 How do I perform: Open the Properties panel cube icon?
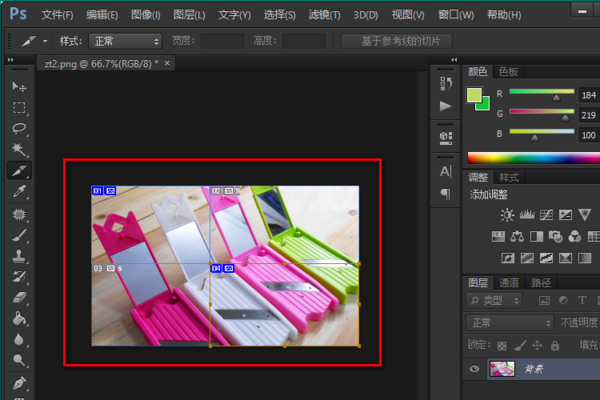pyautogui.click(x=445, y=138)
